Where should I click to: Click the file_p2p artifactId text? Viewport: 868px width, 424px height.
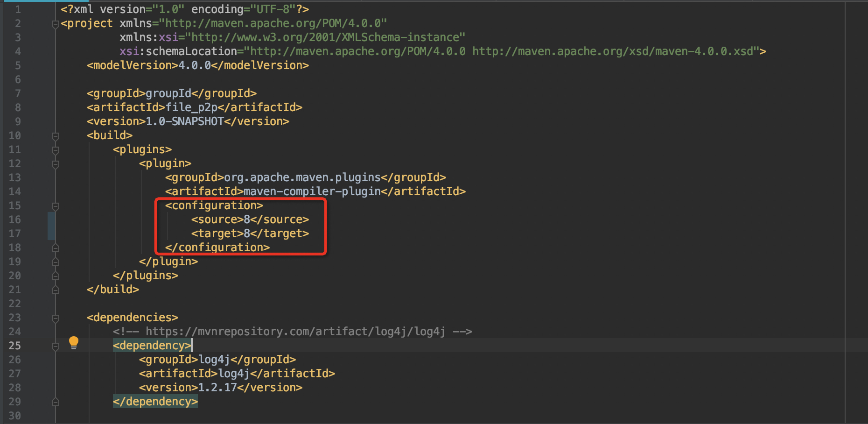pyautogui.click(x=191, y=107)
